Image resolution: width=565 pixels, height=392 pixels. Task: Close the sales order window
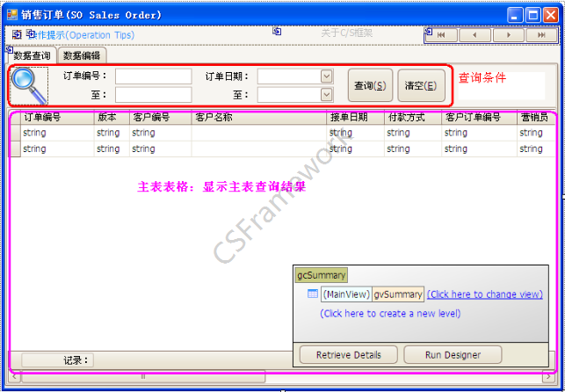point(551,16)
